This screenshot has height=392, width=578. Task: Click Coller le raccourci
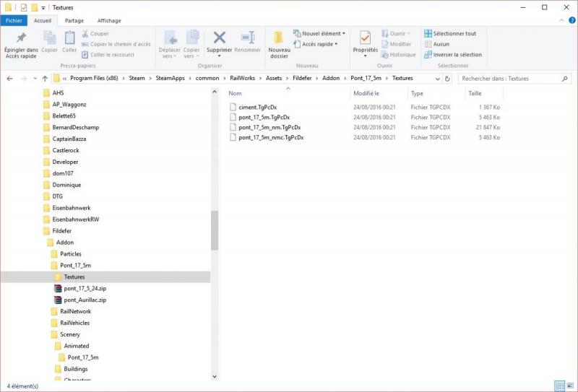click(108, 55)
